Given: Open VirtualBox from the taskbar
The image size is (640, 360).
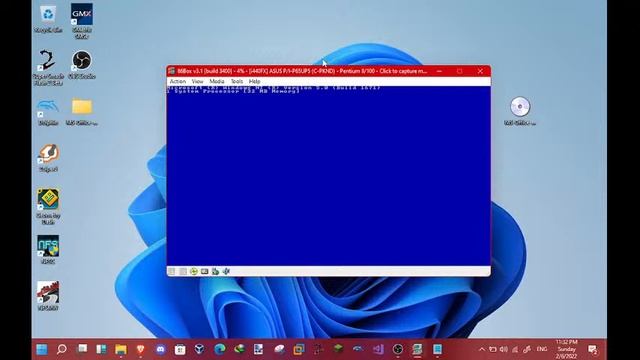Looking at the screenshot, I should [200, 349].
